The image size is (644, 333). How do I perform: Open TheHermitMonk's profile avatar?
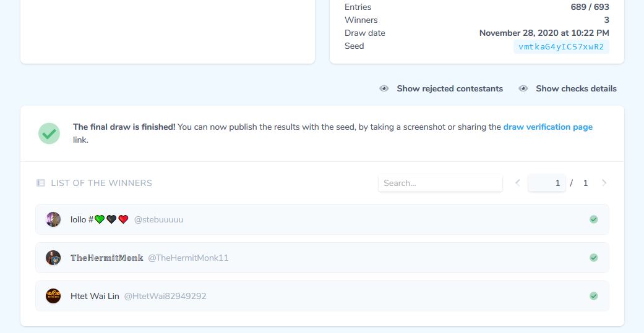point(53,258)
